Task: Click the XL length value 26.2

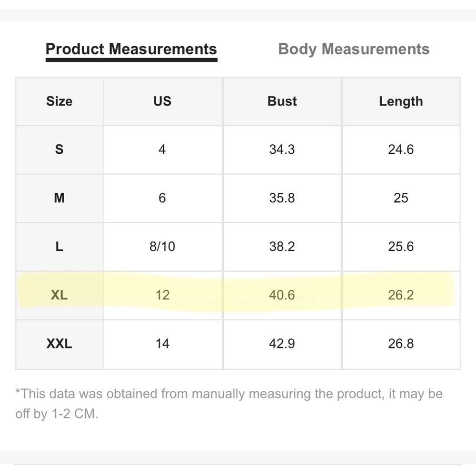Action: [401, 295]
